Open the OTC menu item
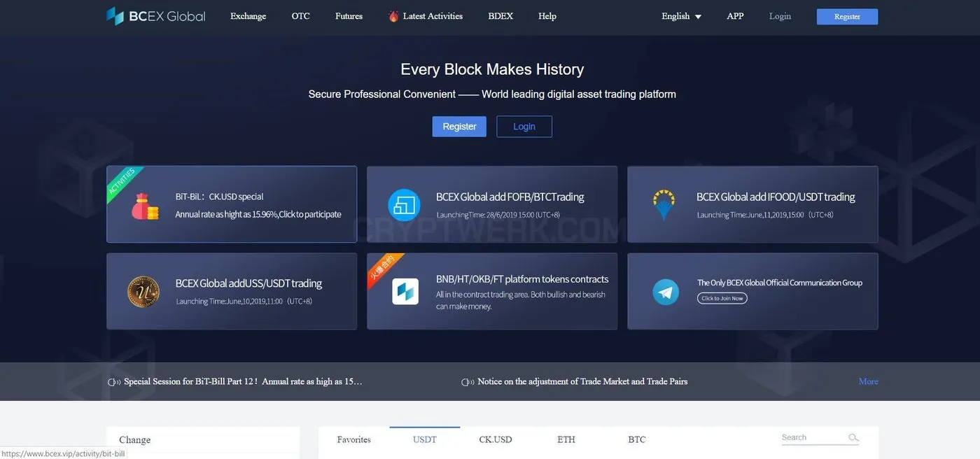 [x=300, y=16]
